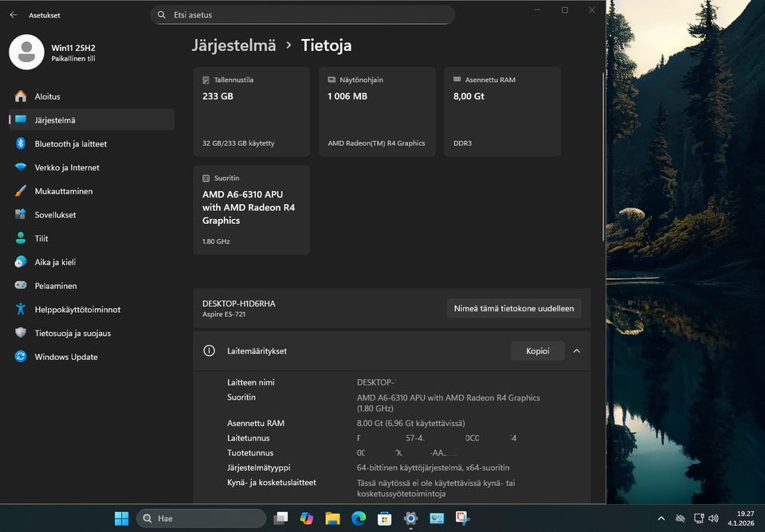Click the Järjestelmä breadcrumb link
This screenshot has width=765, height=532.
[233, 45]
